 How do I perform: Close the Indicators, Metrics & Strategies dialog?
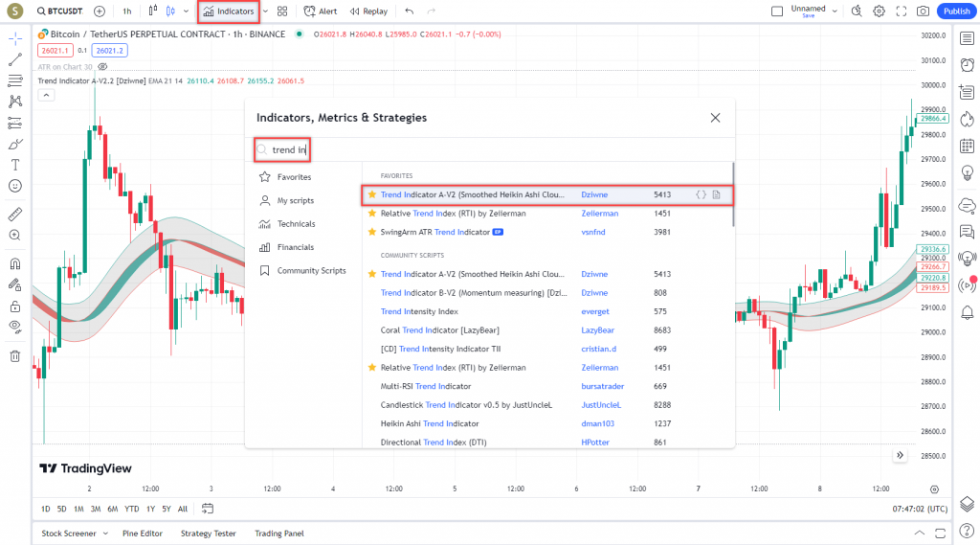click(714, 118)
